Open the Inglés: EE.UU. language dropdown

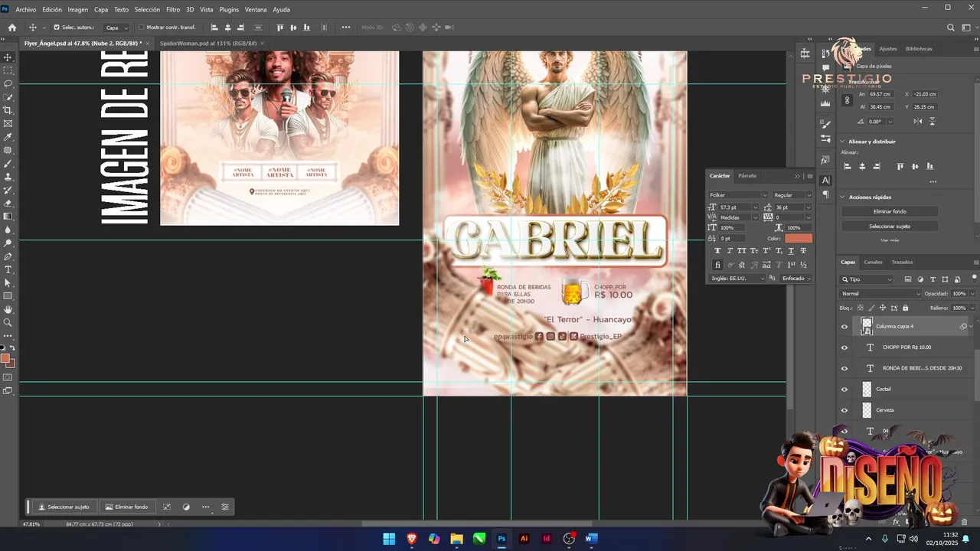click(x=737, y=279)
